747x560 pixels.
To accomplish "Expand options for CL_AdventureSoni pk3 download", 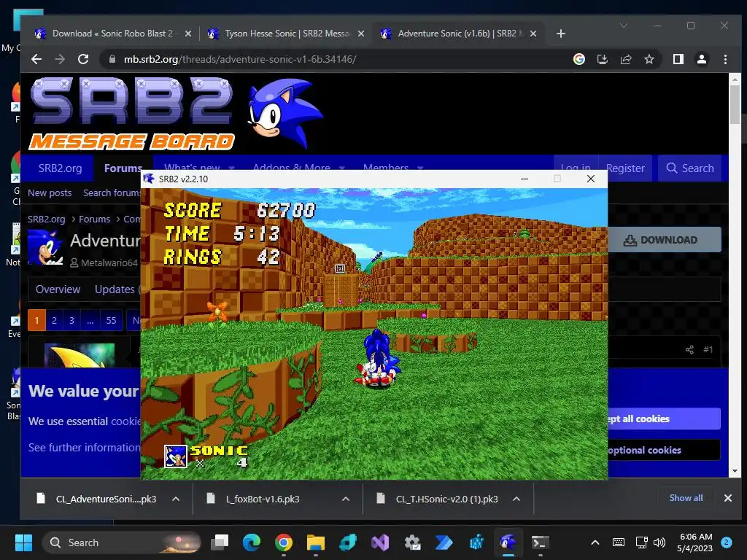I will tap(176, 499).
